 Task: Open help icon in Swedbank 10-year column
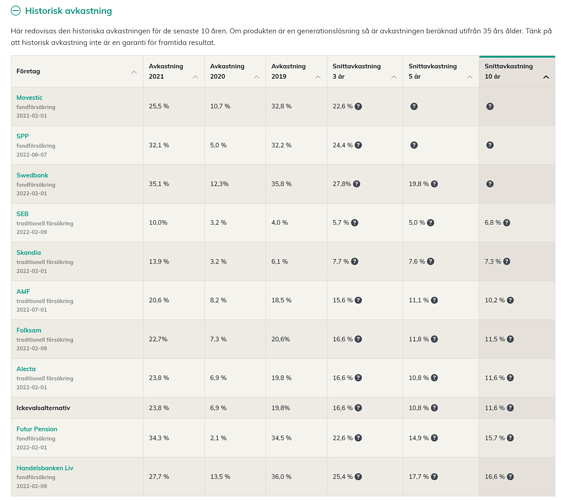click(x=490, y=184)
